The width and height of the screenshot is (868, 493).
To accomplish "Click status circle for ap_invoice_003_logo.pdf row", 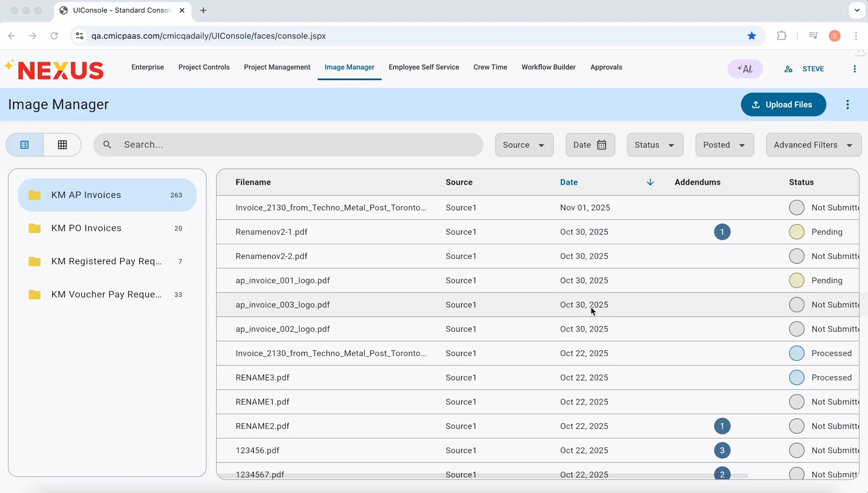I will [x=797, y=305].
